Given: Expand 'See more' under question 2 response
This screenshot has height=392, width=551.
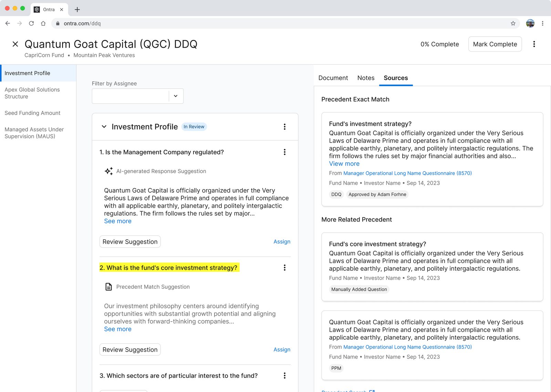Looking at the screenshot, I should (118, 329).
